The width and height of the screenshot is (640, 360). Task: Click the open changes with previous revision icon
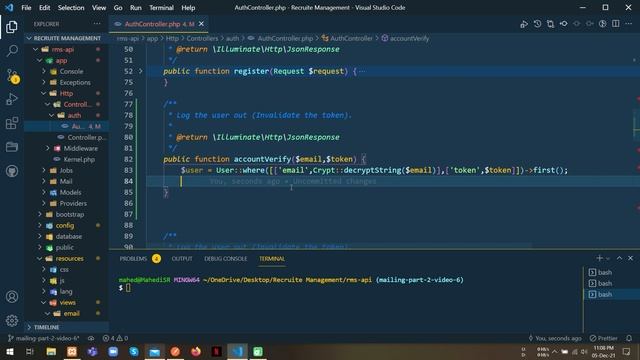tap(563, 24)
